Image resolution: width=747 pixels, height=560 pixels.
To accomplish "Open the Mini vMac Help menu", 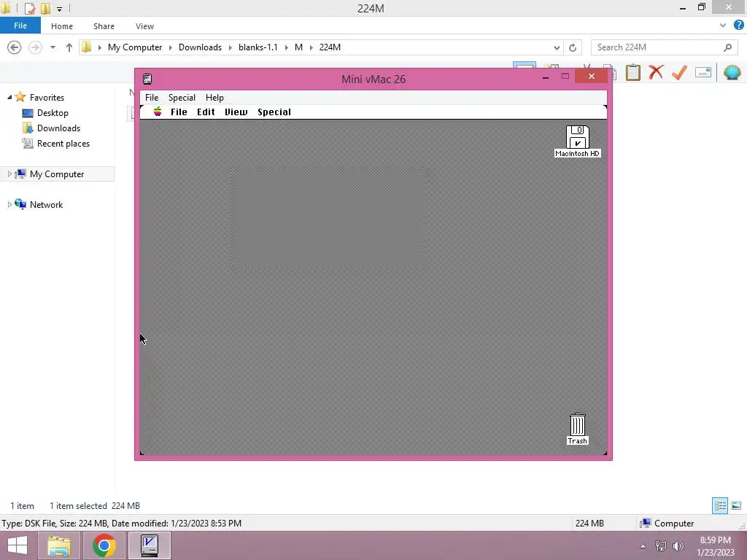I will (x=214, y=97).
